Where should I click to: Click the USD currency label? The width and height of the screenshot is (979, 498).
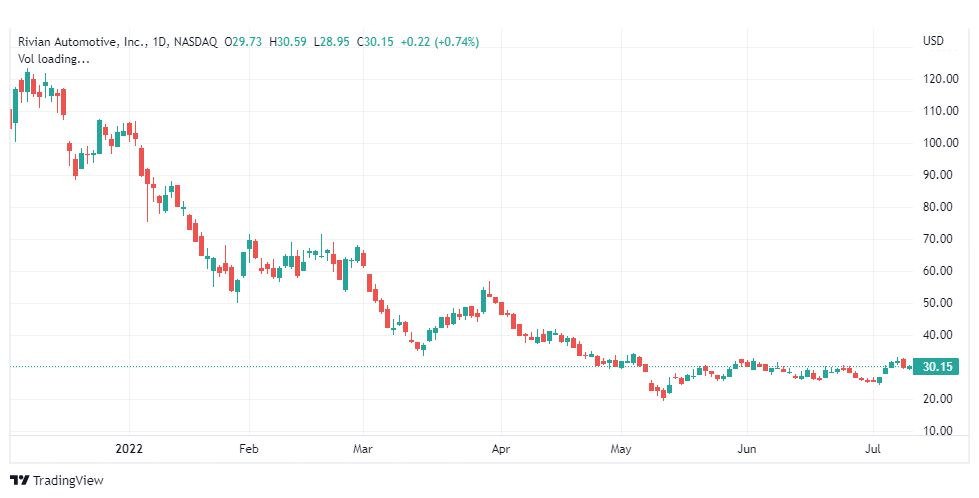pyautogui.click(x=933, y=41)
